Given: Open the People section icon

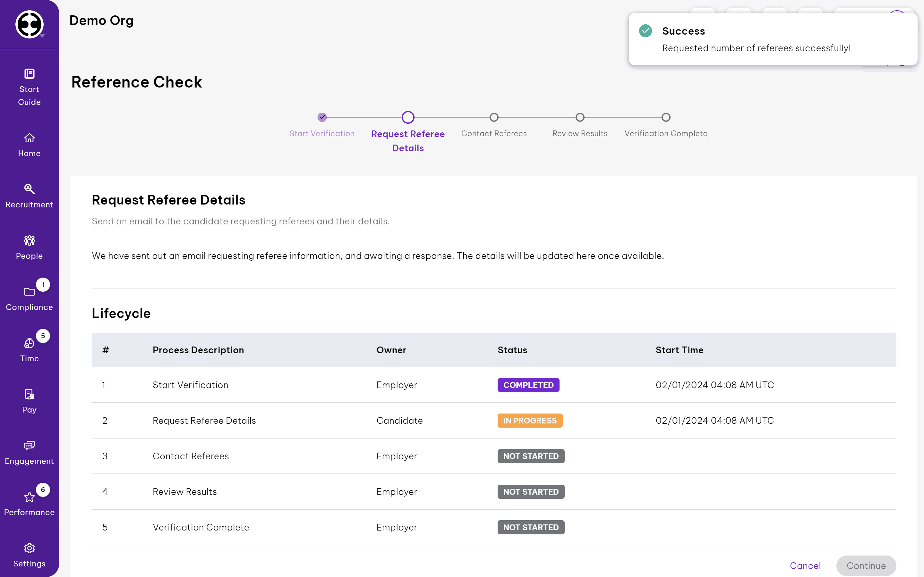Looking at the screenshot, I should point(30,240).
